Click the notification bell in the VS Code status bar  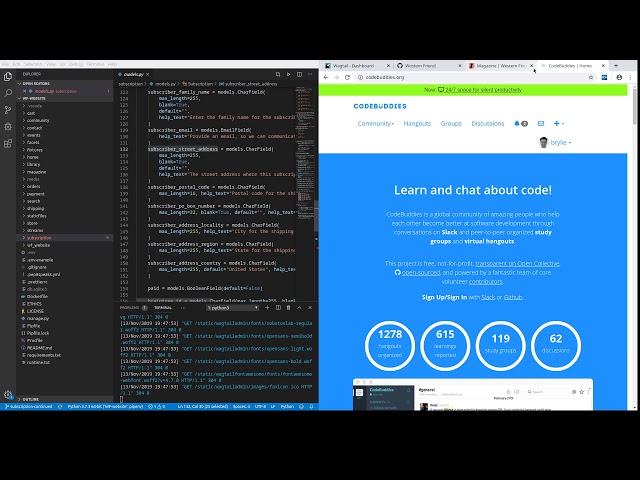(x=311, y=407)
